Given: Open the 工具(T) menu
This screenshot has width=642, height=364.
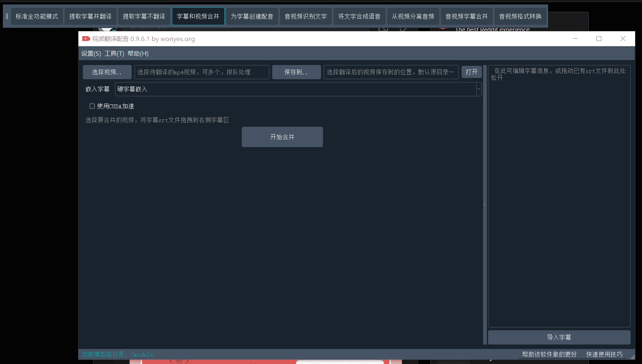Looking at the screenshot, I should tap(114, 54).
